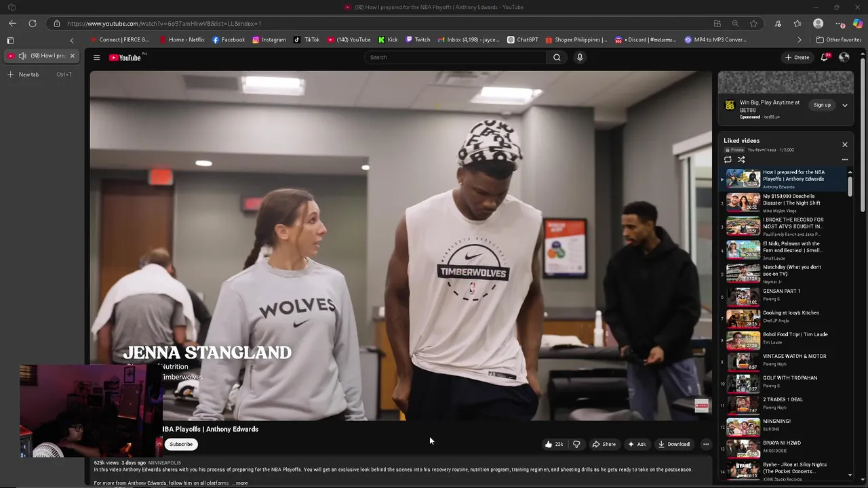Open the Shopee Philippines bookmark
868x488 pixels.
[576, 40]
